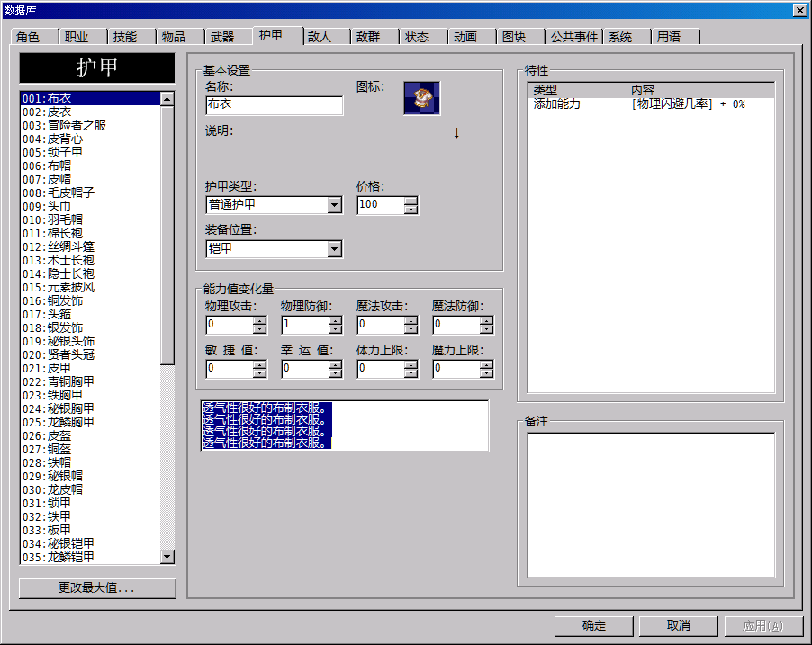Increase 物理攻击 with the up spinner

(x=260, y=321)
